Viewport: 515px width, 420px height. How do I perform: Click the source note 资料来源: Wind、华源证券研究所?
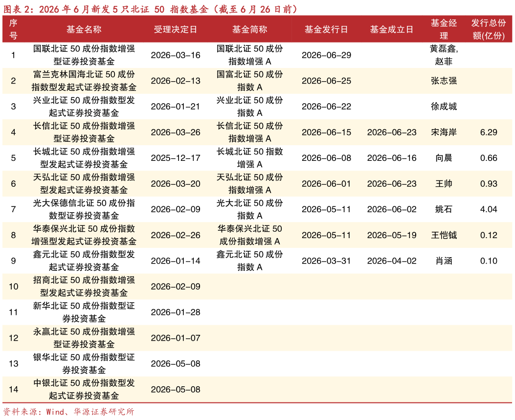coord(68,412)
